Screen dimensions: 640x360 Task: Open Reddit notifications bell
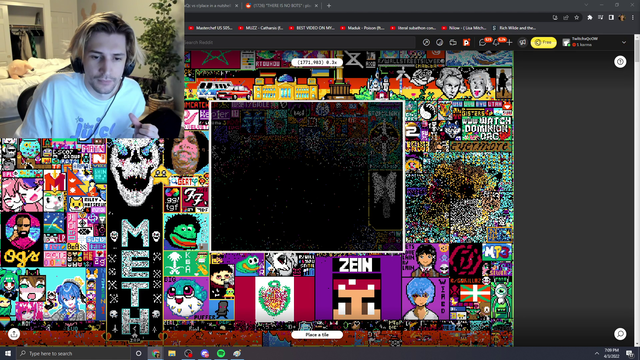coord(496,42)
